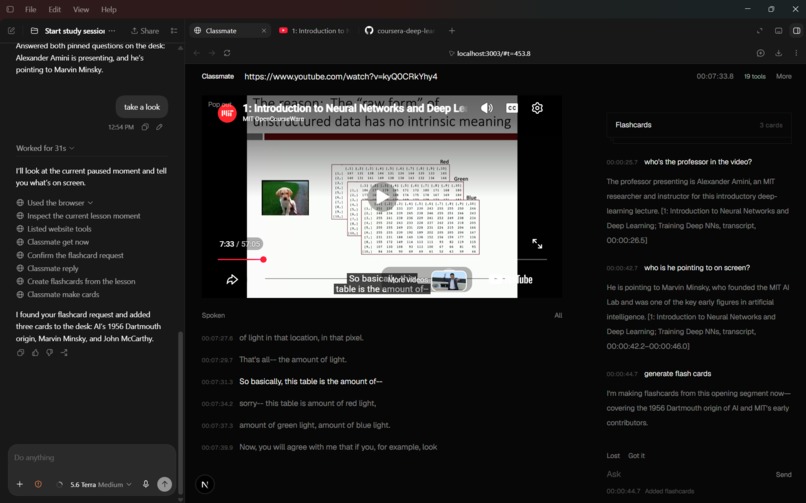
Task: Select 'Confirm the flashcard request' step
Action: (x=70, y=255)
